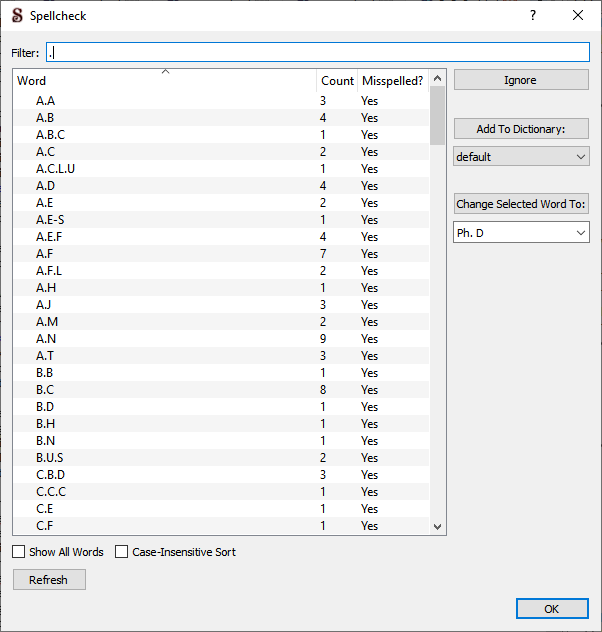Sort list by Word column header

(x=165, y=81)
